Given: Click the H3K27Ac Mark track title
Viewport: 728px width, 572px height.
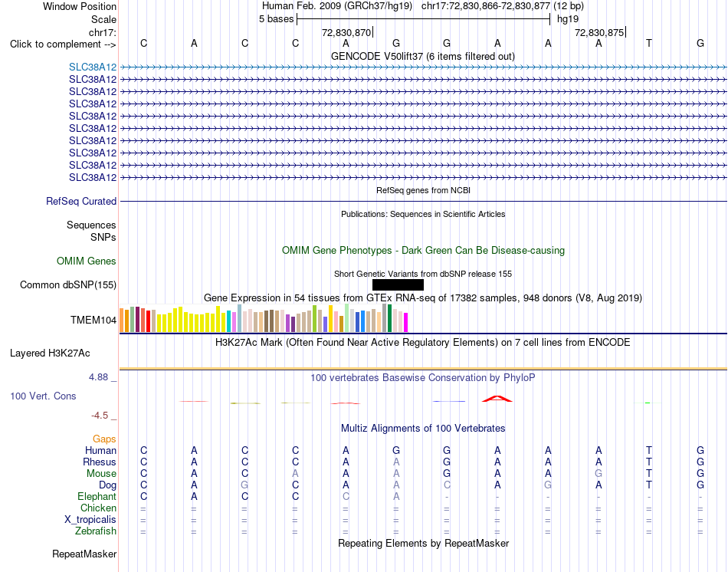Looking at the screenshot, I should tap(423, 343).
